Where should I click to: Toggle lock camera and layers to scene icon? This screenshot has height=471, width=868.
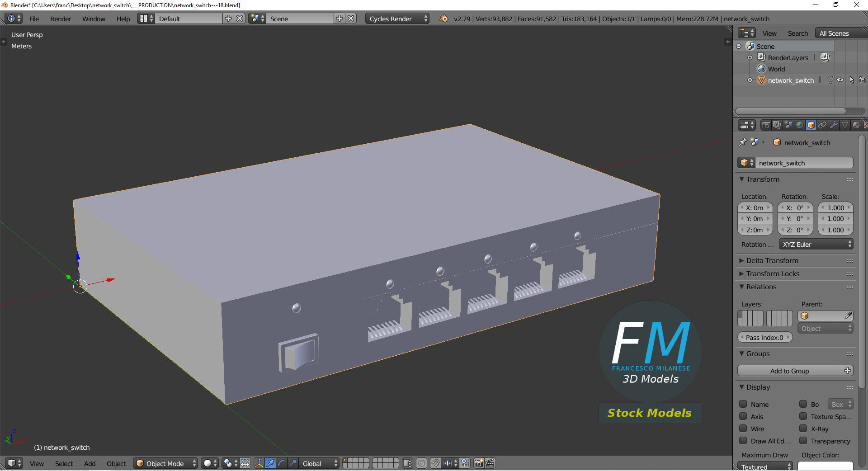[x=407, y=463]
